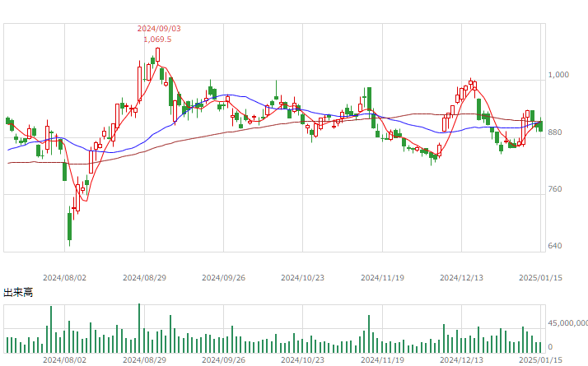Click 2024/09/26 date under price chart
The width and height of the screenshot is (588, 366).
[223, 278]
